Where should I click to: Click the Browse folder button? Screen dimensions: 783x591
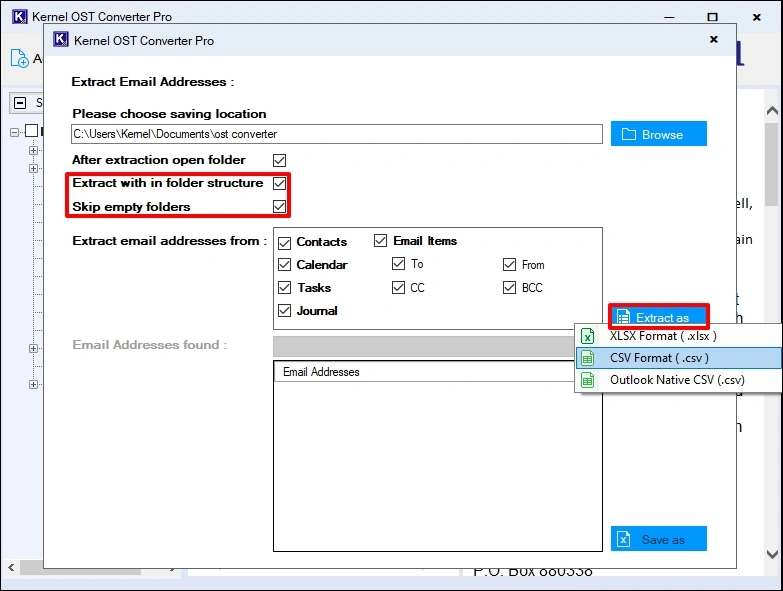[658, 134]
